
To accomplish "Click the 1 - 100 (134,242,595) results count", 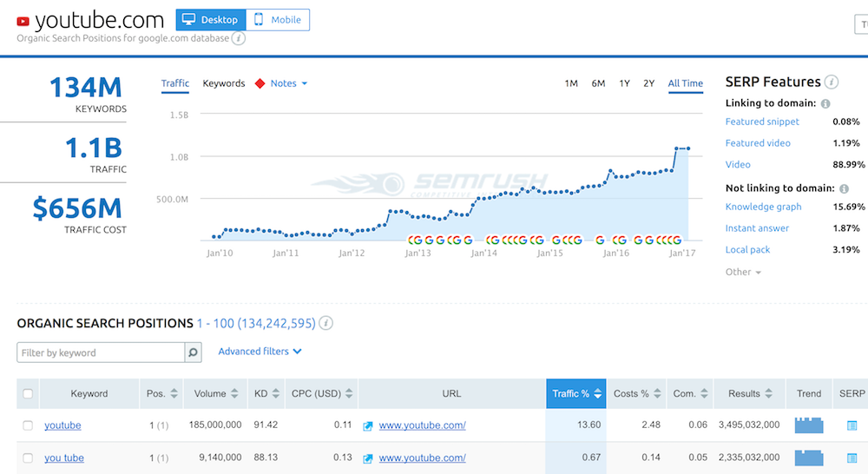I will [256, 324].
